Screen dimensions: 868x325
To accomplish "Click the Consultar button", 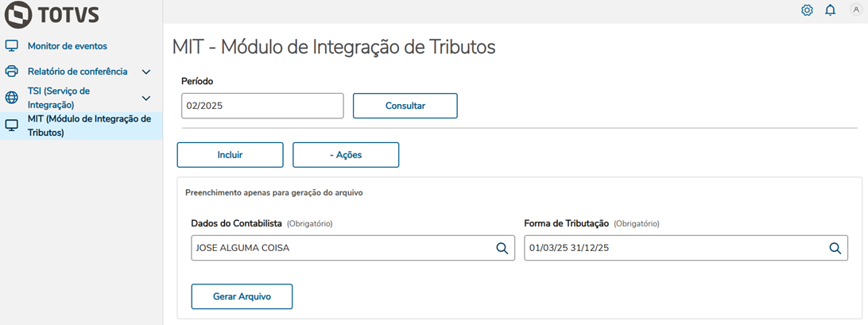I will click(x=405, y=106).
